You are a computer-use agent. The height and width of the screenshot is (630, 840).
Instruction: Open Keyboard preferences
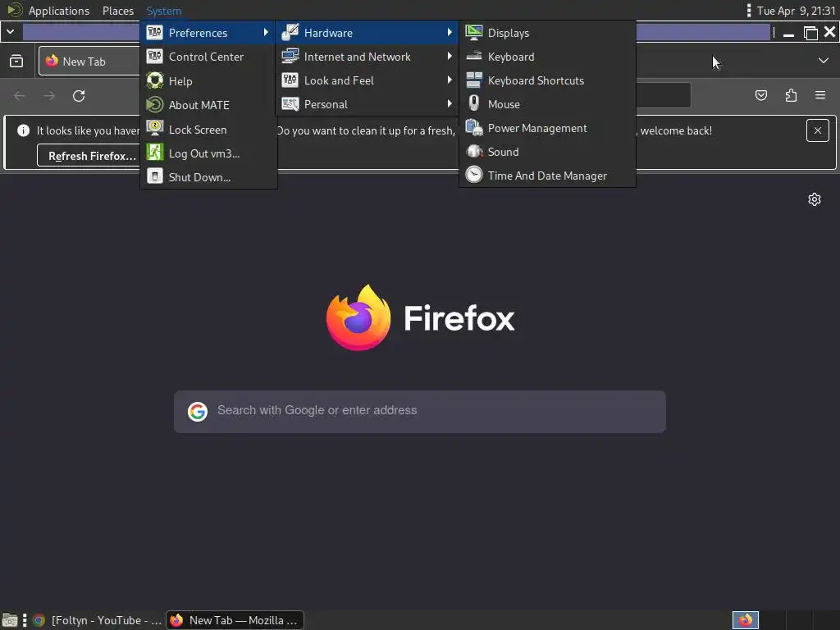click(547, 57)
